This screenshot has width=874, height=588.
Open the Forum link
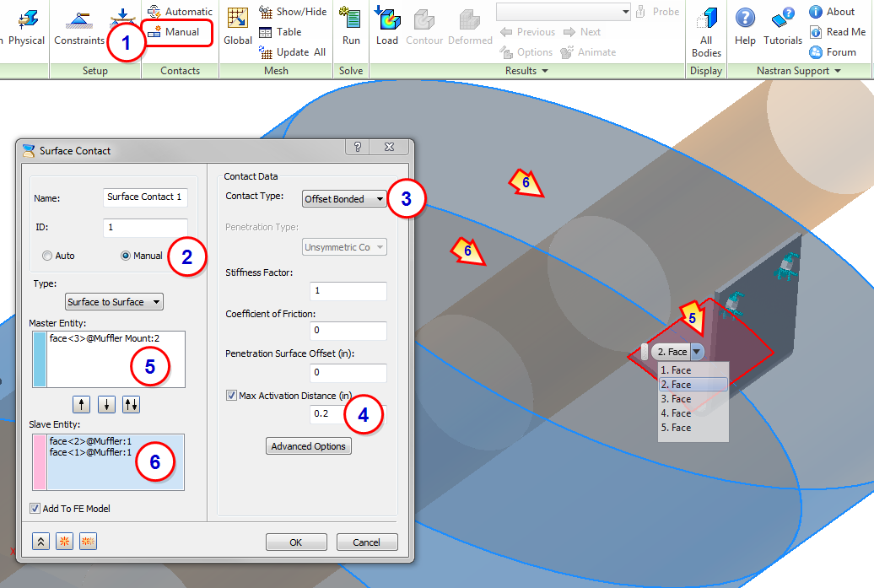[832, 51]
